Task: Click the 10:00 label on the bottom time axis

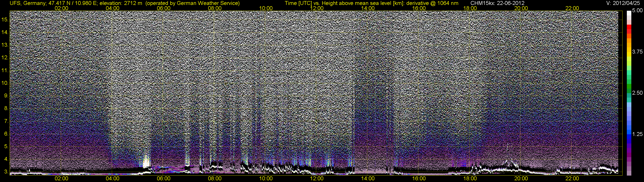Action: pos(266,179)
